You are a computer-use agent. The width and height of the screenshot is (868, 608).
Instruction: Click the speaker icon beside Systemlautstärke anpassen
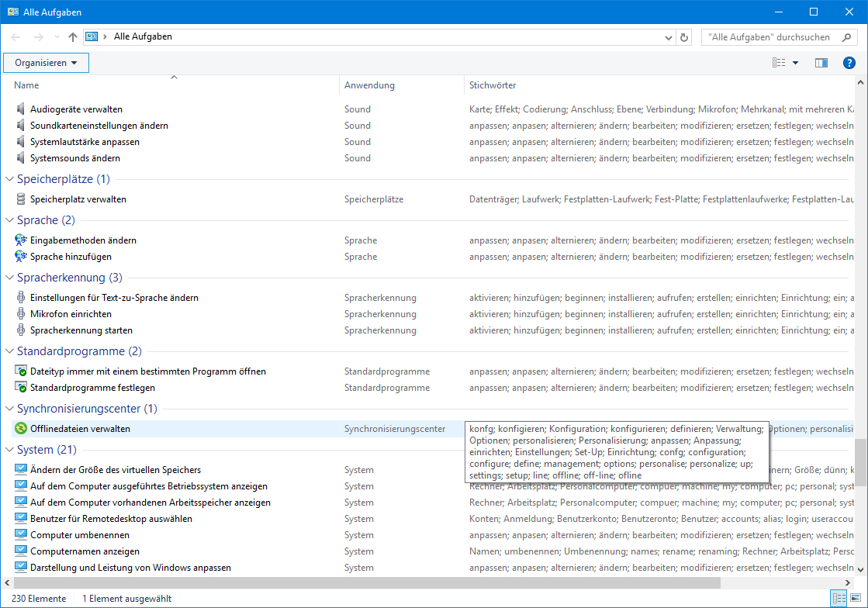[20, 142]
